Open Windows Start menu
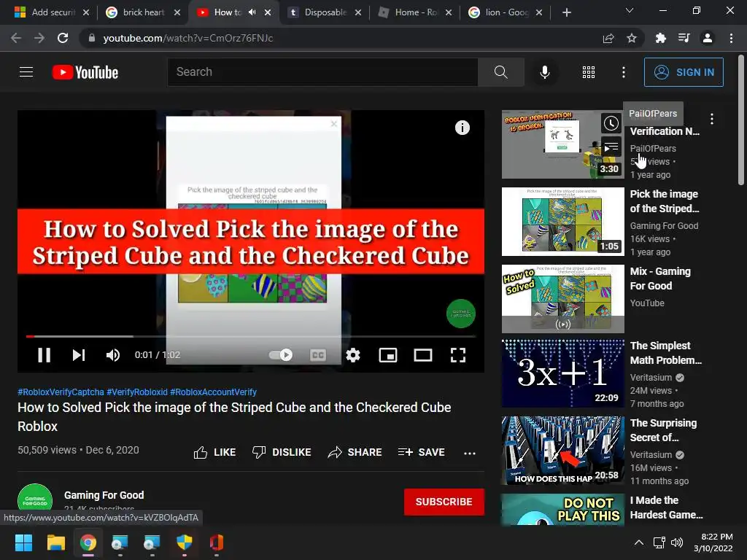Screen dimensions: 747x560 click(23, 542)
